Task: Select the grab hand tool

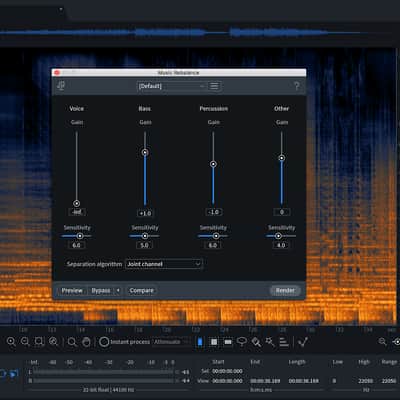Action: tap(86, 342)
